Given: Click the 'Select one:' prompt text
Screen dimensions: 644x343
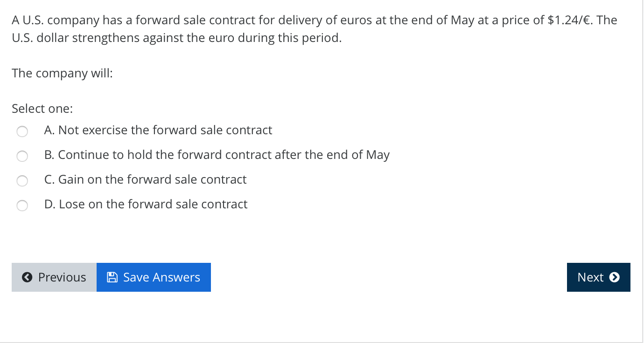Looking at the screenshot, I should pos(42,108).
